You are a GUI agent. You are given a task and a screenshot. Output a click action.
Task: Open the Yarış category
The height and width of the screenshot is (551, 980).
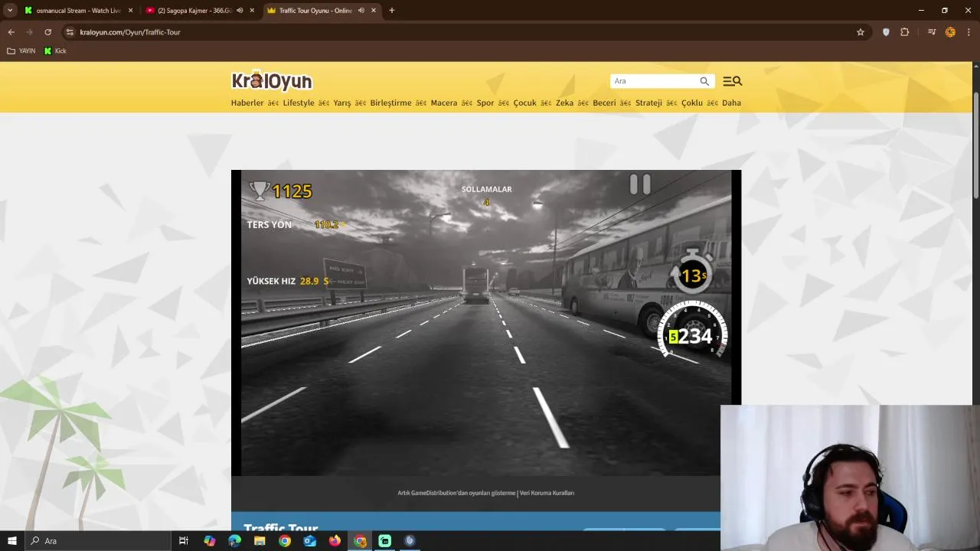click(342, 103)
